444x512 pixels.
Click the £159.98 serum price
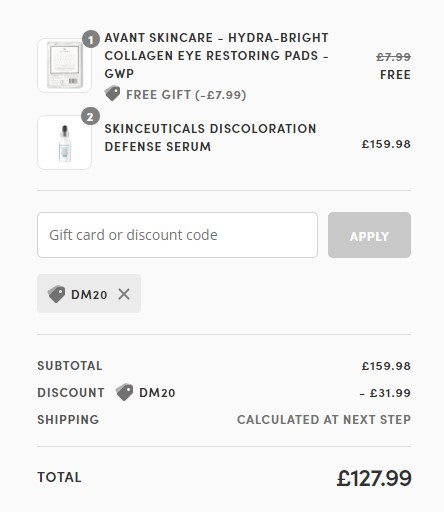tap(386, 144)
